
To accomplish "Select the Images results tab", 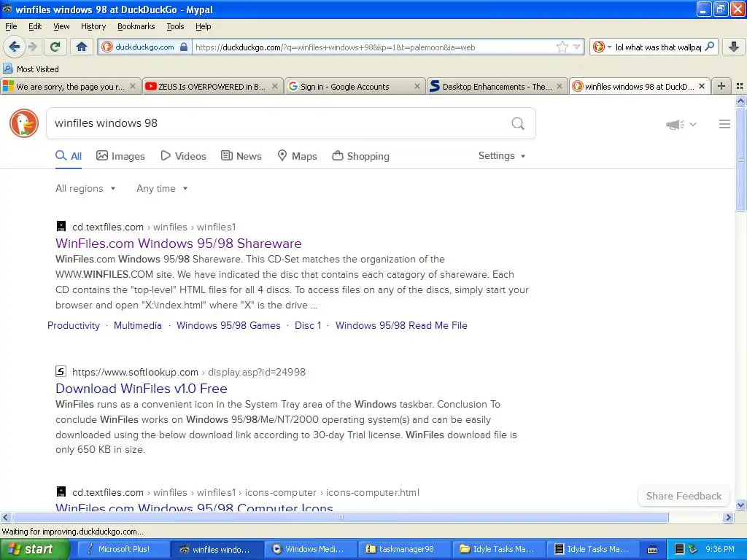I will (120, 156).
